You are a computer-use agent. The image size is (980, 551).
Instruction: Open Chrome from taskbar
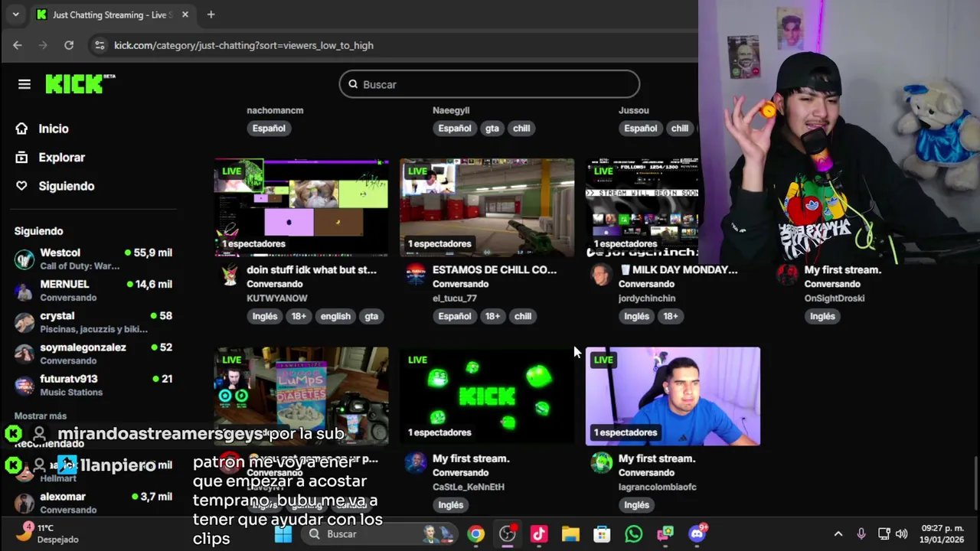tap(476, 534)
